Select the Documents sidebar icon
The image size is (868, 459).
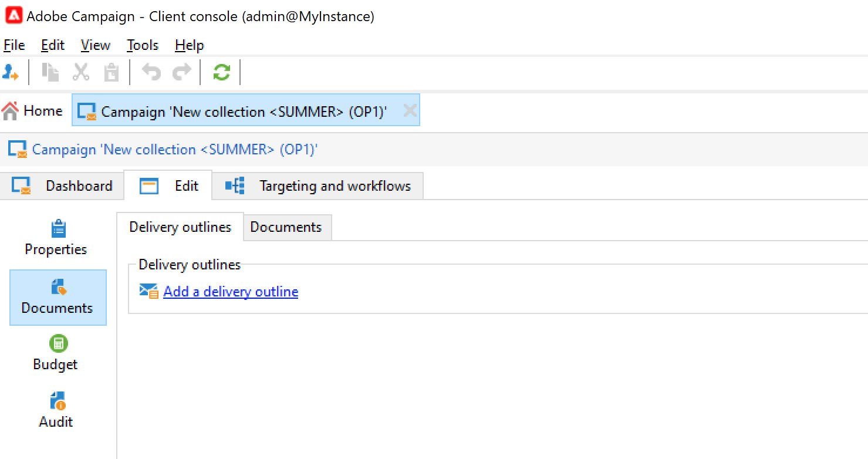[58, 287]
